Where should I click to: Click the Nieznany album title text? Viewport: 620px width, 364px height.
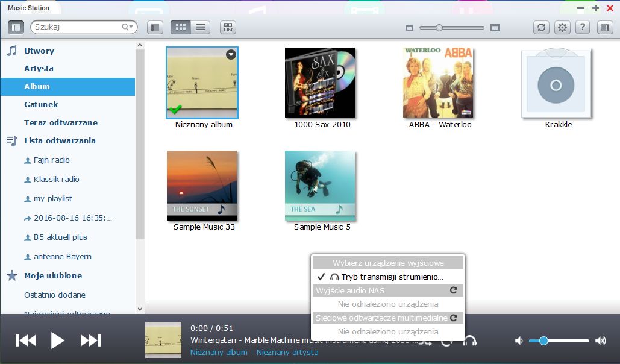(204, 125)
